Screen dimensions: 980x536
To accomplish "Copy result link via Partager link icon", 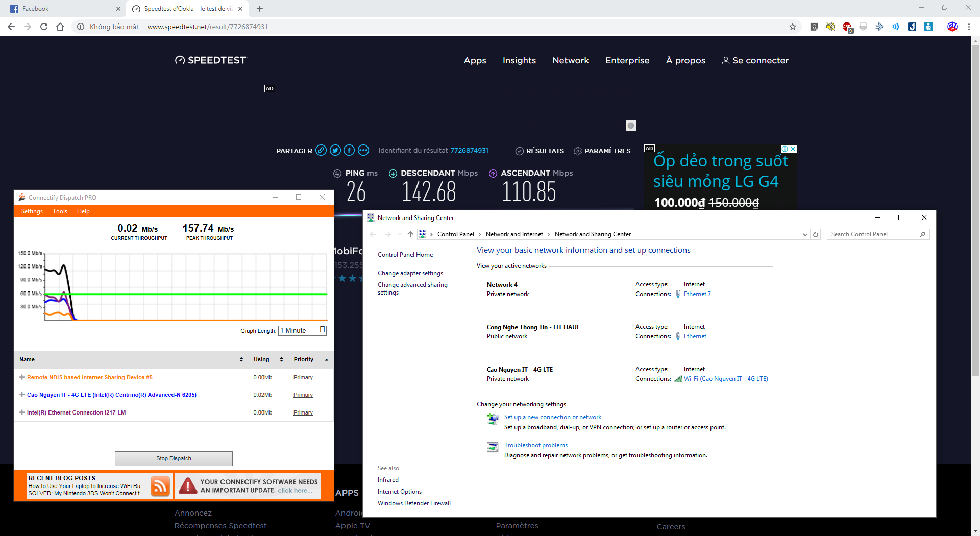I will pos(321,150).
